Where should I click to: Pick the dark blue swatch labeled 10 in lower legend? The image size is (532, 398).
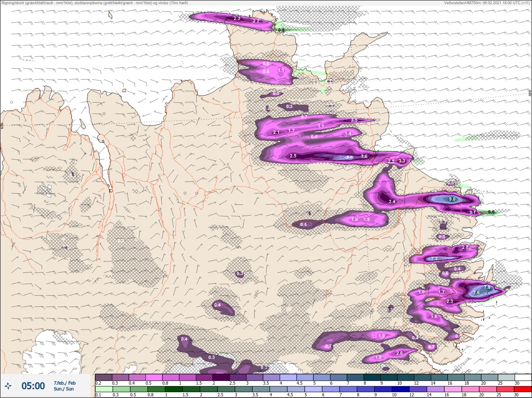point(401,389)
